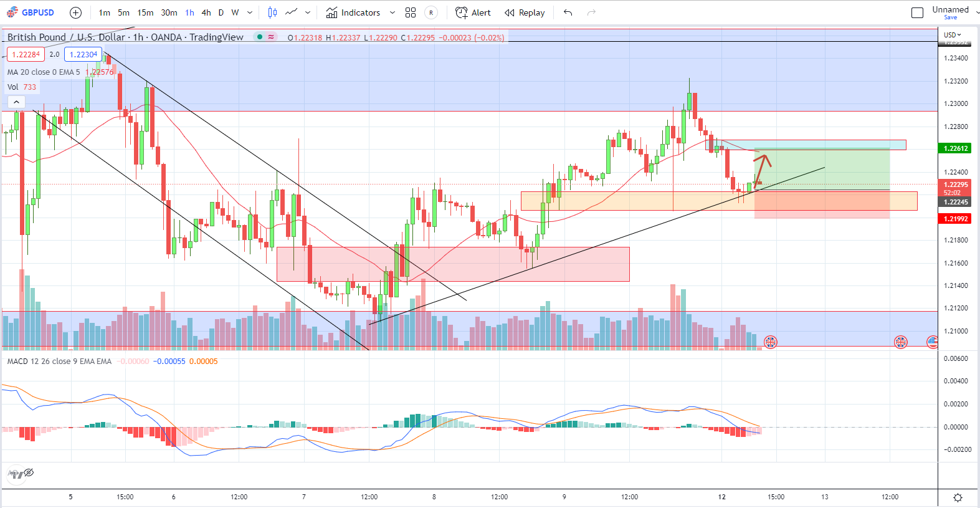
Task: Click the hidden eye icon near logo
Action: [x=29, y=472]
